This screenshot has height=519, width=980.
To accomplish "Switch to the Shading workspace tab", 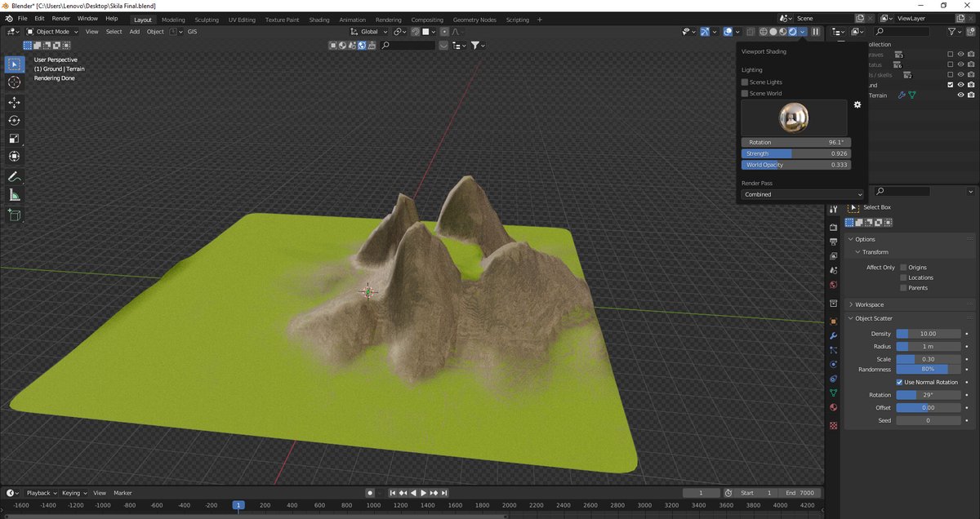I will [319, 20].
